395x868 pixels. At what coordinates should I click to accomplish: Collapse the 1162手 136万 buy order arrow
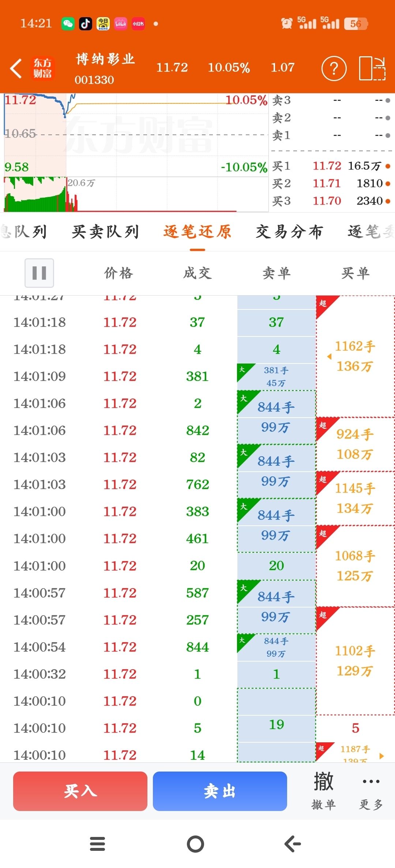click(x=329, y=356)
